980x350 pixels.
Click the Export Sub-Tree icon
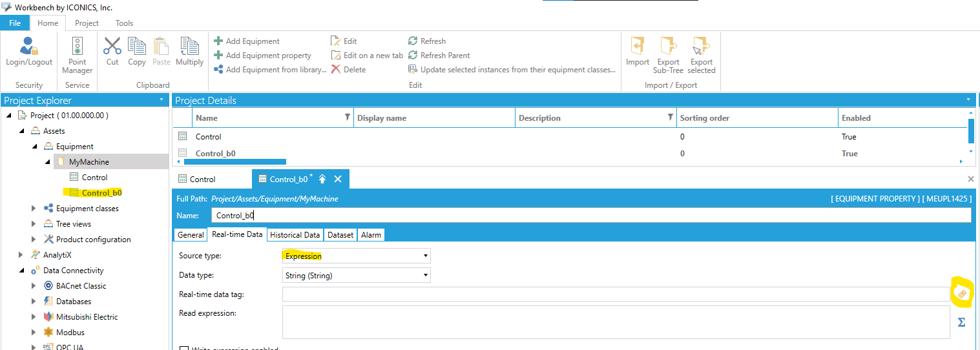coord(668,56)
